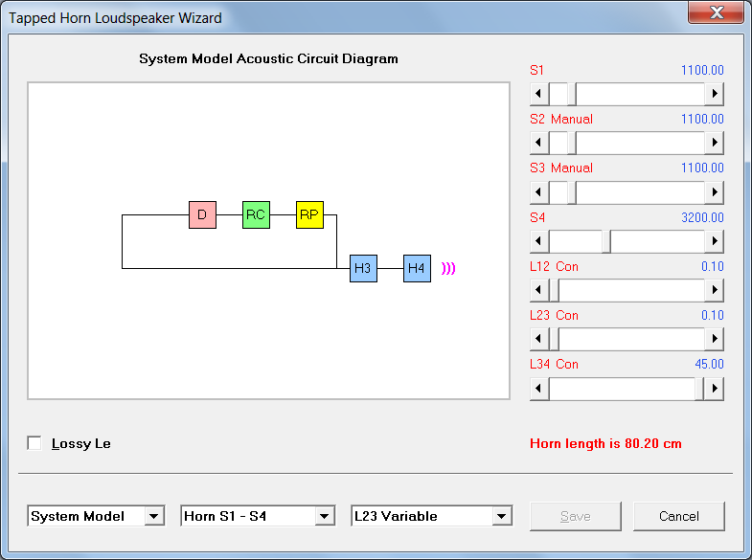Click the magenta sound output symbol

[448, 268]
